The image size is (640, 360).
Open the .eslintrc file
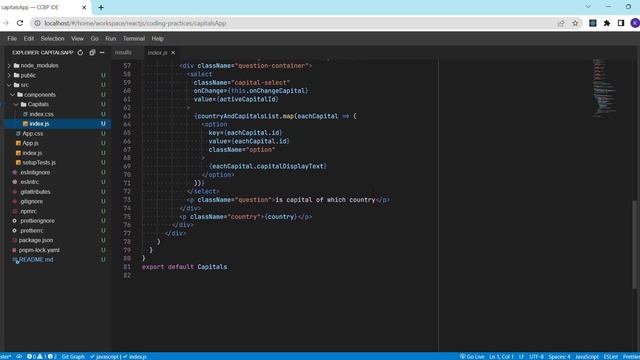[x=29, y=182]
